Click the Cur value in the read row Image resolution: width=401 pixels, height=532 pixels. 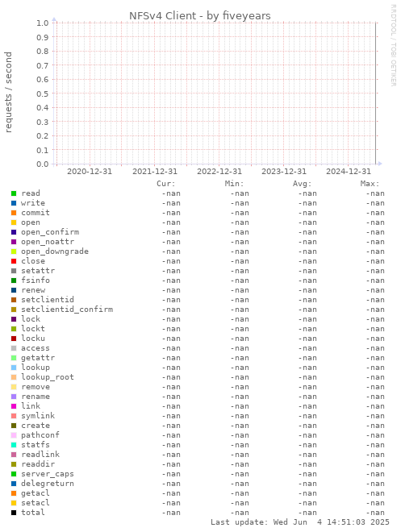coord(171,193)
